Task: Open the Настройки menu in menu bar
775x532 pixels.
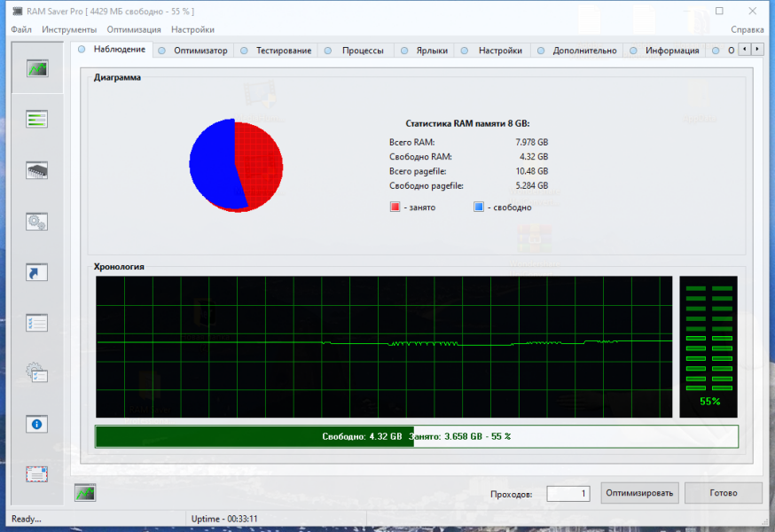Action: coord(192,29)
